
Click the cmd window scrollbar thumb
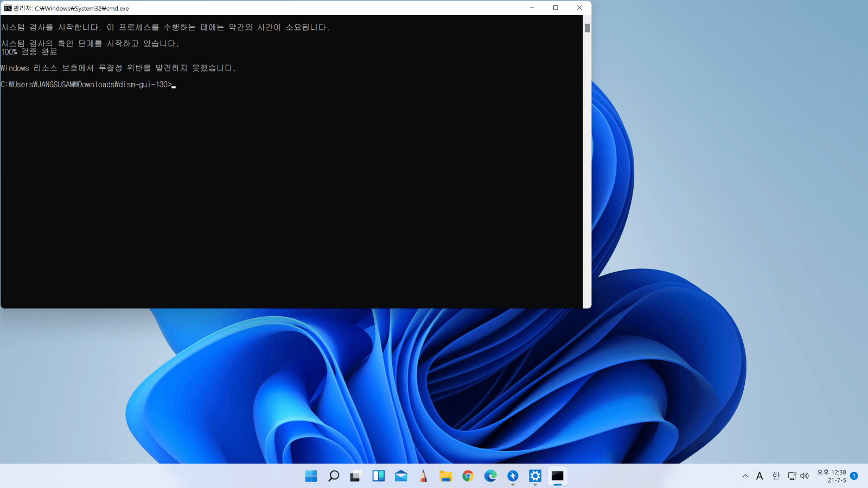[587, 28]
